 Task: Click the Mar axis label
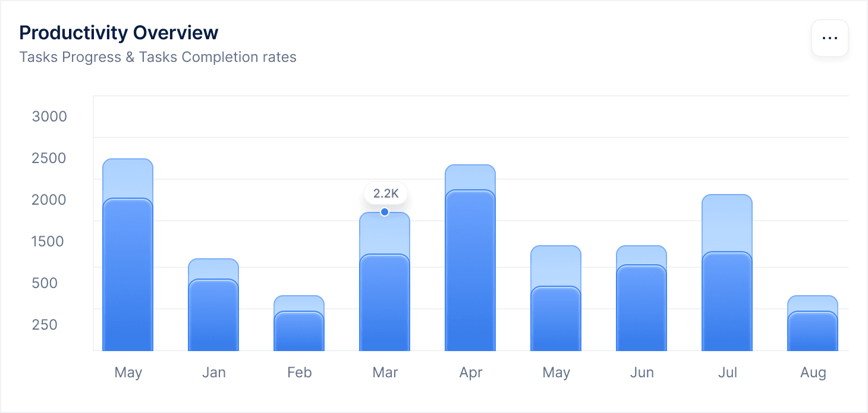[385, 372]
